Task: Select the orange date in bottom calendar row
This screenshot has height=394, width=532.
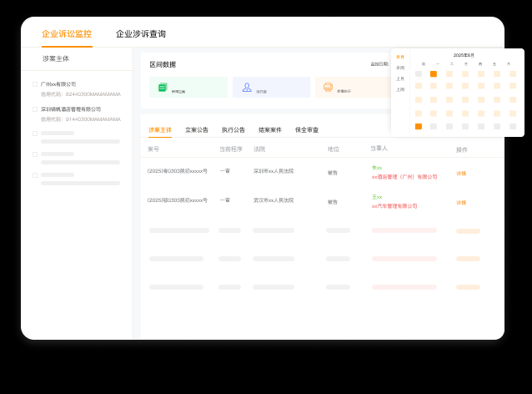Action: pyautogui.click(x=419, y=127)
